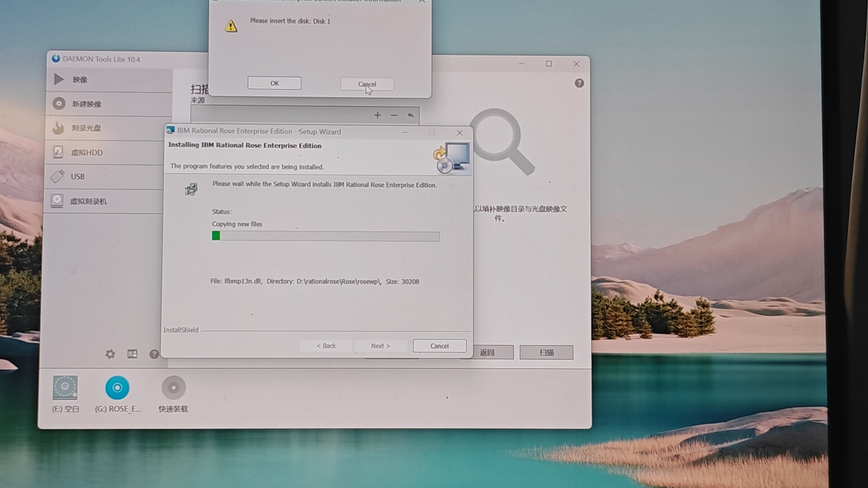Screen dimensions: 868x488
Task: Click the undo arrow in source toolbar
Action: tap(410, 116)
